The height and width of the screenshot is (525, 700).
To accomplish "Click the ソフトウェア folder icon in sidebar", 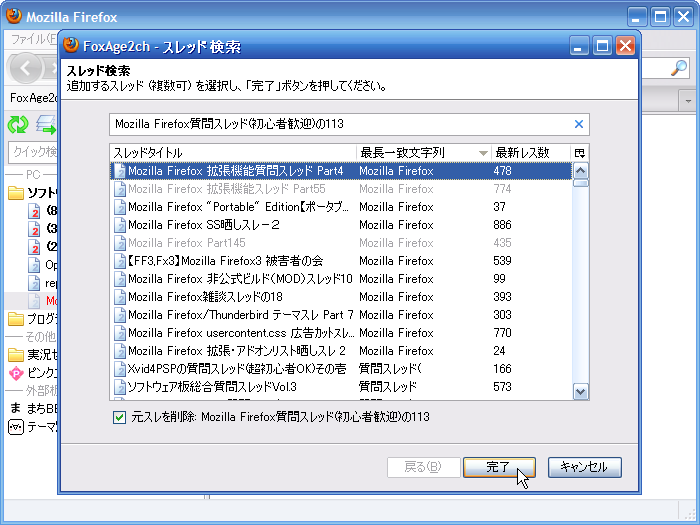I will pyautogui.click(x=16, y=193).
